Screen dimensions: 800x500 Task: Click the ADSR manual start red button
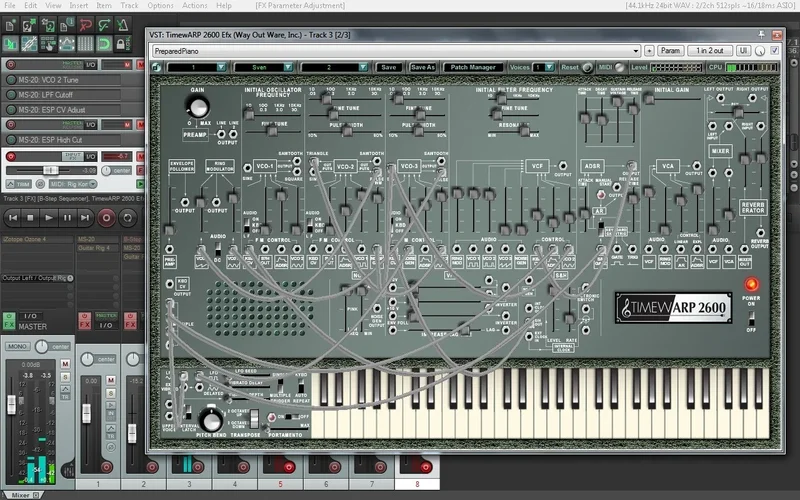tap(601, 194)
